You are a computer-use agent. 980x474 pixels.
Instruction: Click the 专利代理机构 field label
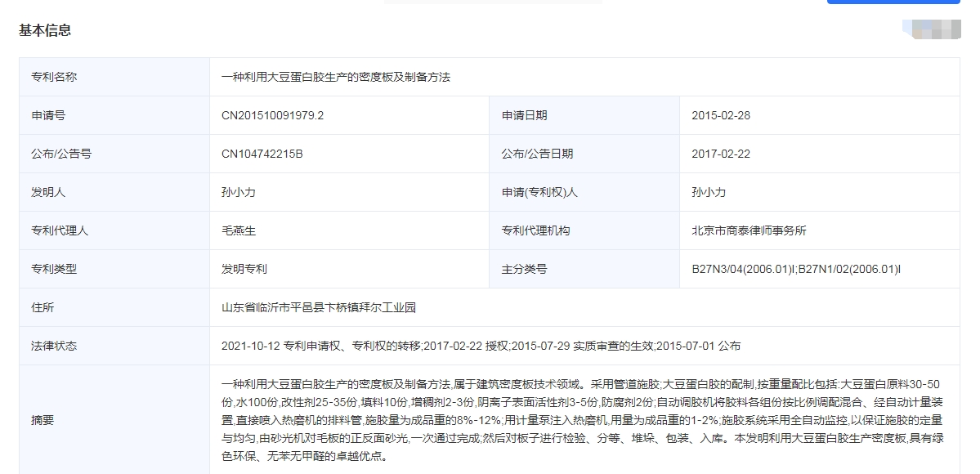[x=535, y=230]
